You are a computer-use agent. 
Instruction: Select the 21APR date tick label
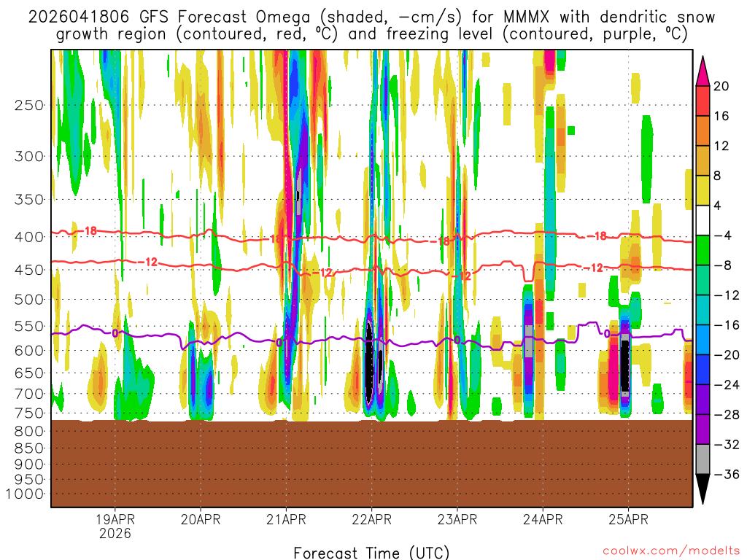click(286, 520)
